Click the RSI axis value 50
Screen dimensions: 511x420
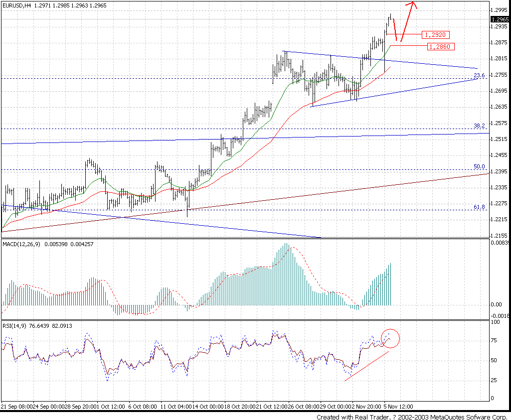[494, 360]
